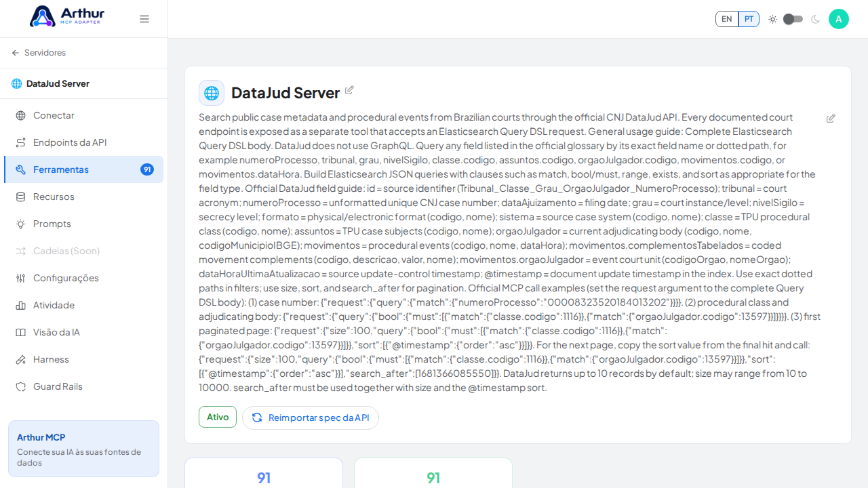Click the green 91 stat card
This screenshot has height=488, width=868.
point(433,473)
